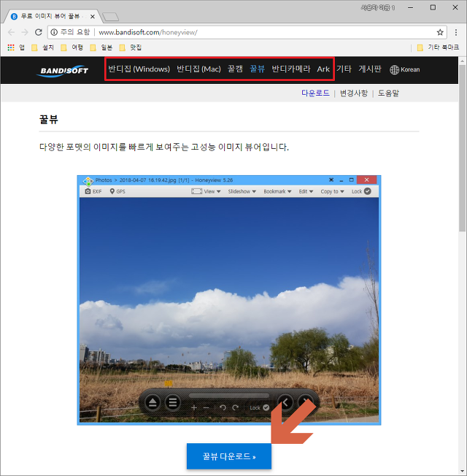Open the Apps grid icon in the bookmarks bar
The width and height of the screenshot is (467, 476).
coord(11,47)
